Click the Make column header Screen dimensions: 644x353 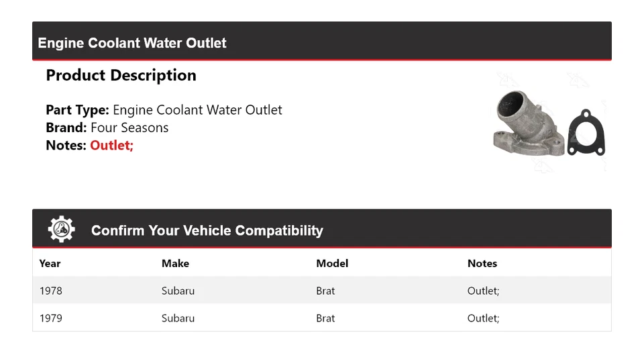175,263
